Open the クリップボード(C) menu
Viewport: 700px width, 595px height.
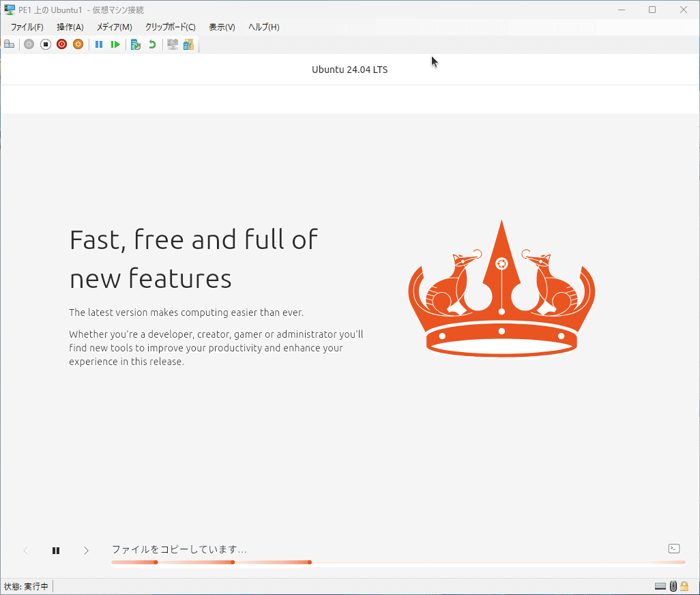tap(170, 27)
